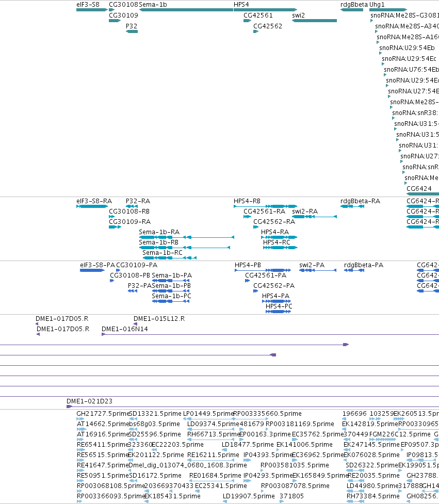439x504 pixels.
Task: Select the HPS4-PB coding label
Action: 248,265
